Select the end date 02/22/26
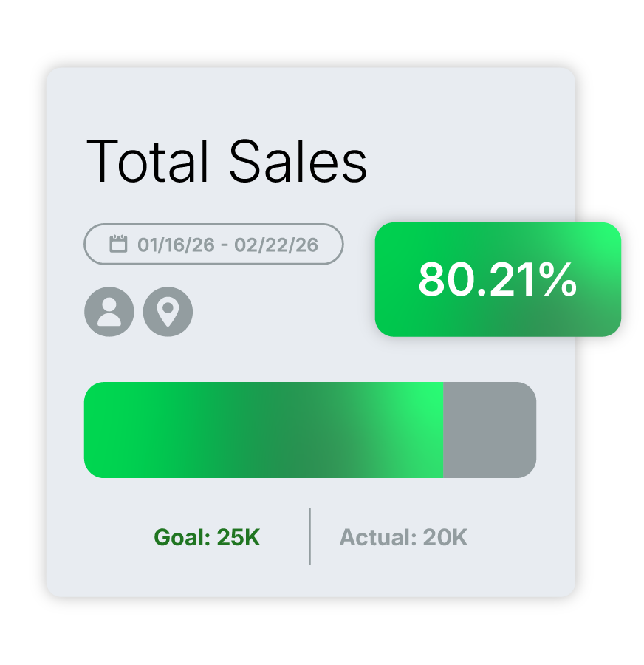 point(276,244)
